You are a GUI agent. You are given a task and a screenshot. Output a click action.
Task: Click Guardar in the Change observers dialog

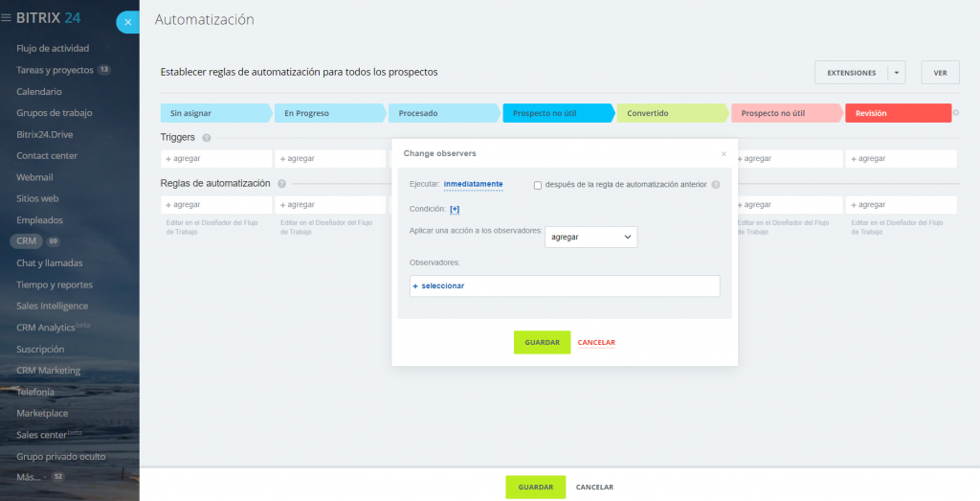pyautogui.click(x=542, y=342)
